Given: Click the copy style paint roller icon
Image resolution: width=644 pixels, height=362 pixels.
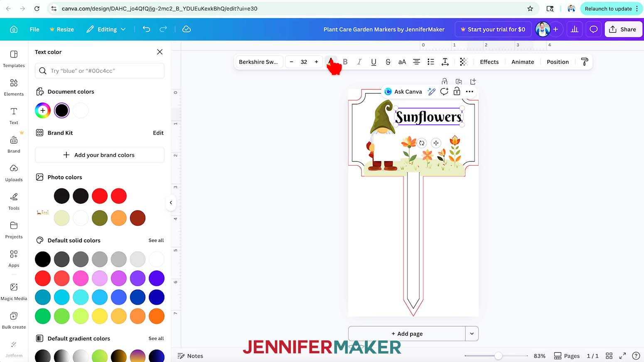Looking at the screenshot, I should [585, 62].
